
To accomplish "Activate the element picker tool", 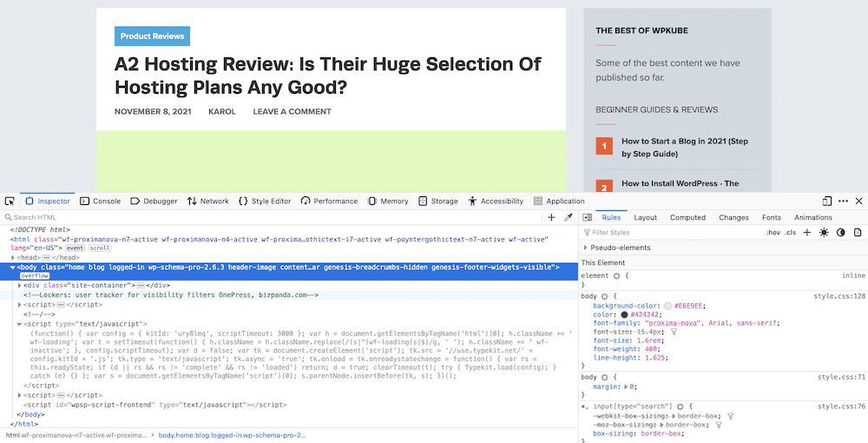I will [9, 201].
